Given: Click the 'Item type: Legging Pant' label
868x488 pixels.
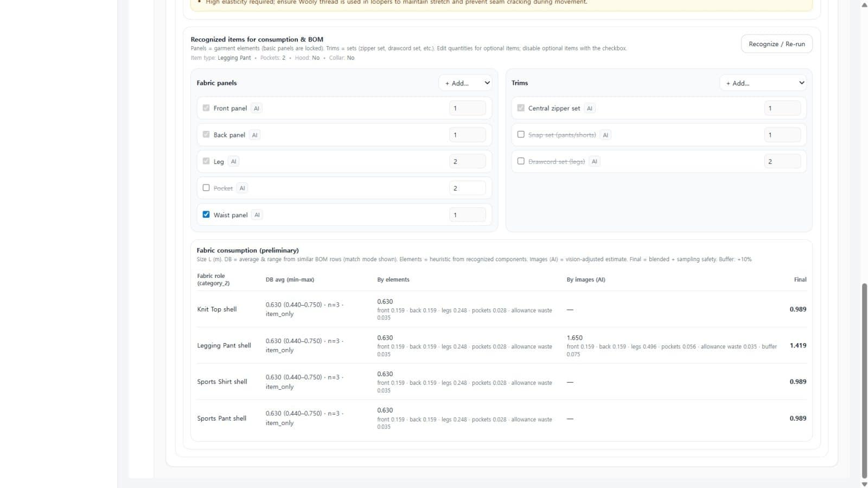Looking at the screenshot, I should (x=221, y=58).
